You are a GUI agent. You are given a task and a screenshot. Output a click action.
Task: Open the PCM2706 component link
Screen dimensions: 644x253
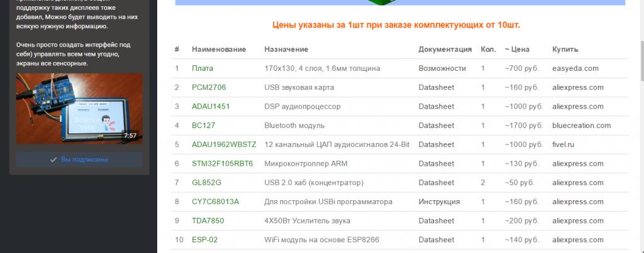coord(209,87)
